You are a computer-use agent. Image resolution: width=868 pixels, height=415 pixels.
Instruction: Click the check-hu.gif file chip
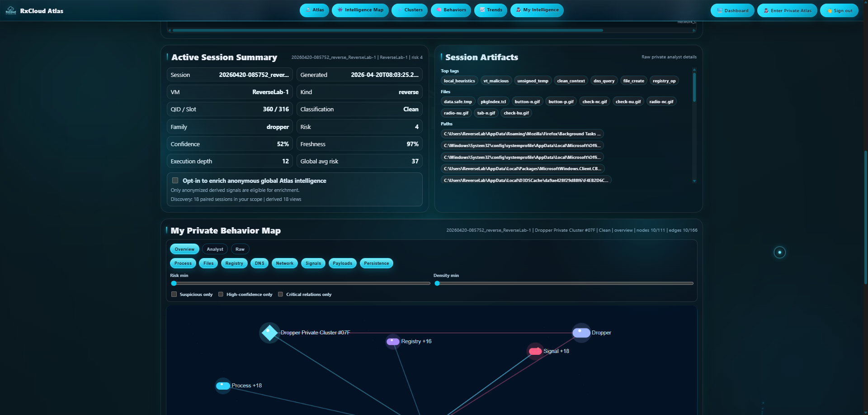tap(516, 113)
